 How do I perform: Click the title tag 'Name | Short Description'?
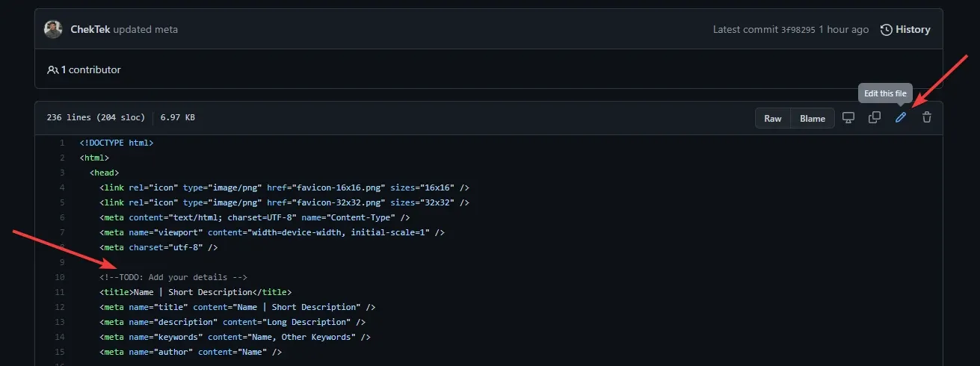(x=196, y=292)
